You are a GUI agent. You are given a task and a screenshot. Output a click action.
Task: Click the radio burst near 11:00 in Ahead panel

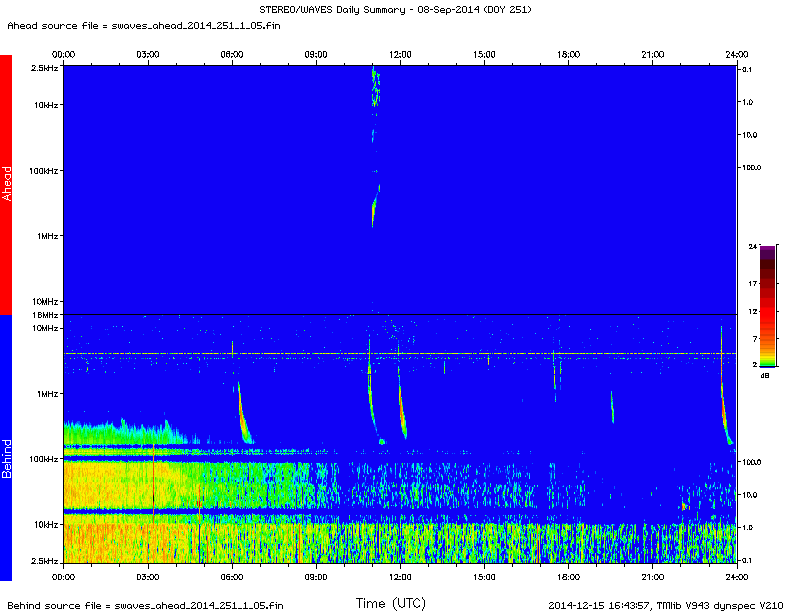(x=374, y=208)
